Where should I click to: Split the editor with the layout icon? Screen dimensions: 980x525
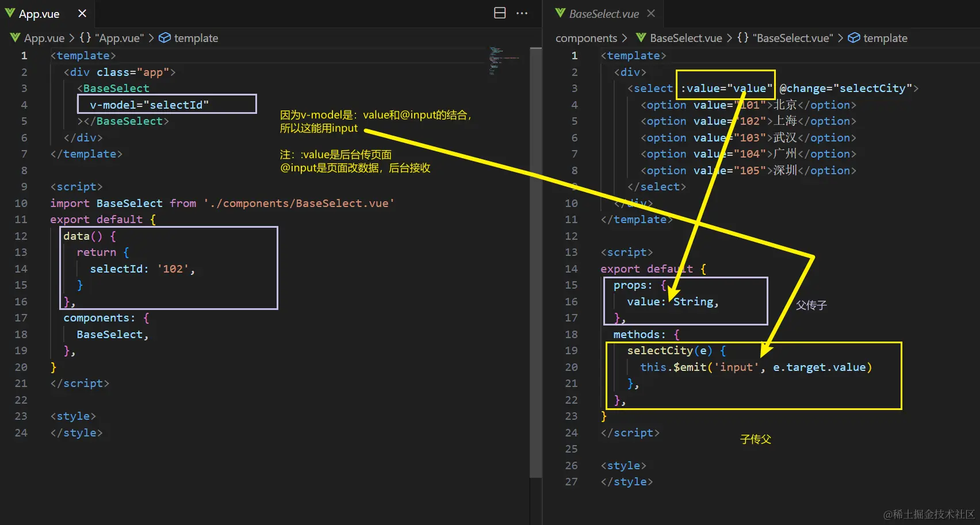[500, 13]
